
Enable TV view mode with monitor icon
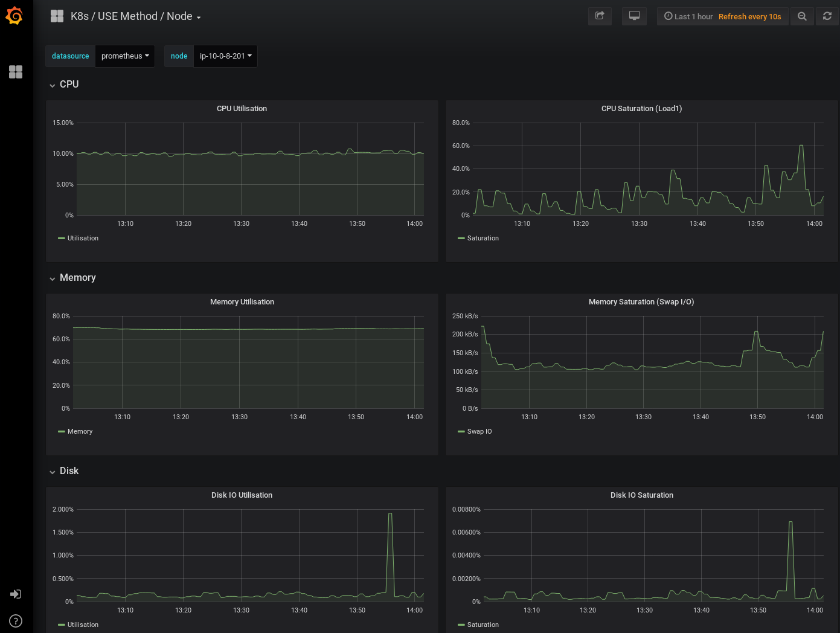click(634, 16)
